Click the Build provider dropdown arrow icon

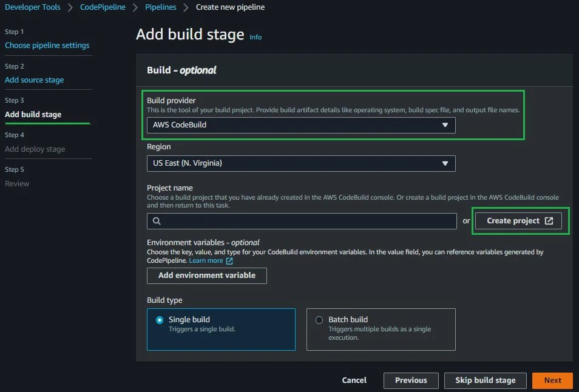pyautogui.click(x=445, y=125)
